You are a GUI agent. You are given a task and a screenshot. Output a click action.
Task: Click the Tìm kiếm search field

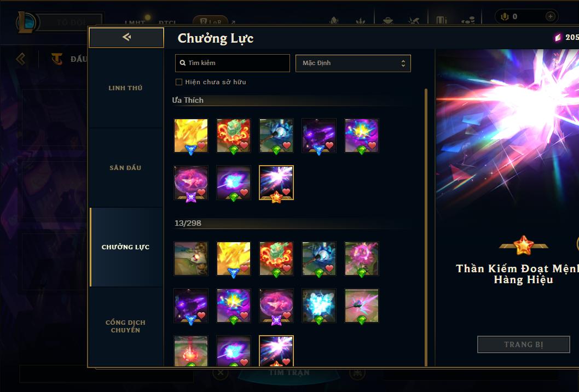coord(232,63)
